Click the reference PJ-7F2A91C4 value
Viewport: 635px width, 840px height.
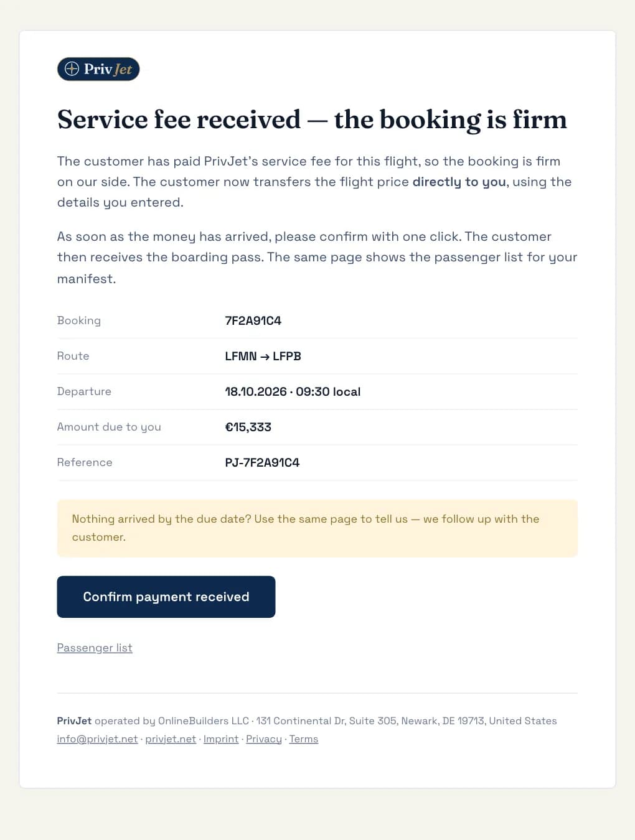pyautogui.click(x=262, y=462)
